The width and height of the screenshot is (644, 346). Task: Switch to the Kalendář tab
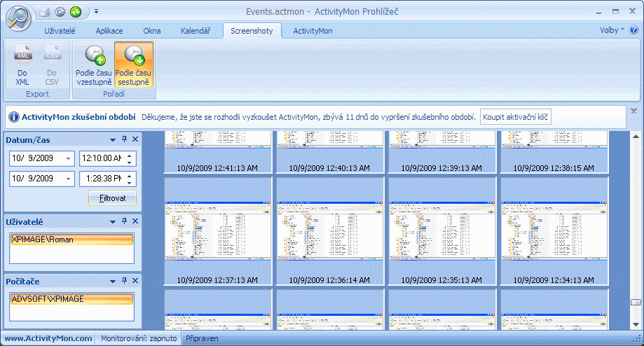point(196,31)
